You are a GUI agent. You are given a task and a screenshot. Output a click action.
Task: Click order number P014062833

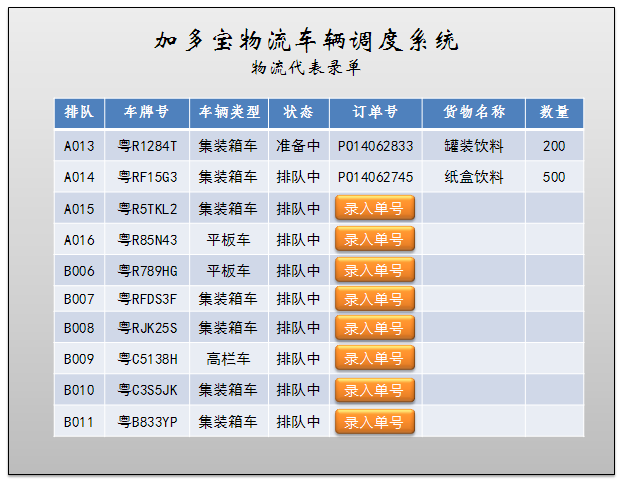(375, 146)
